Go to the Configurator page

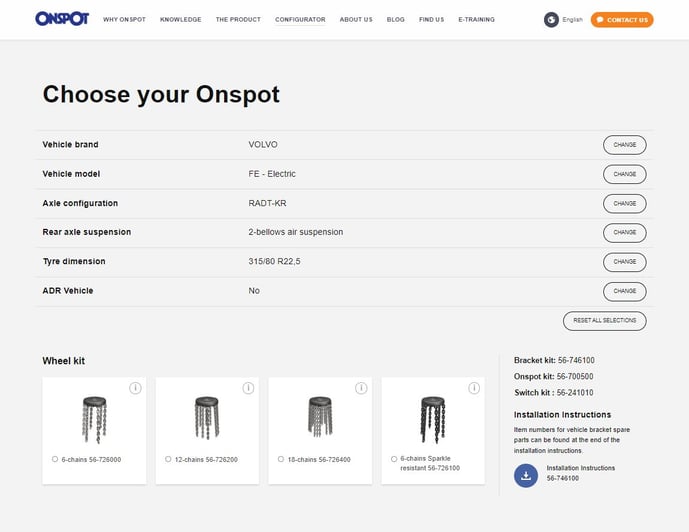click(300, 20)
